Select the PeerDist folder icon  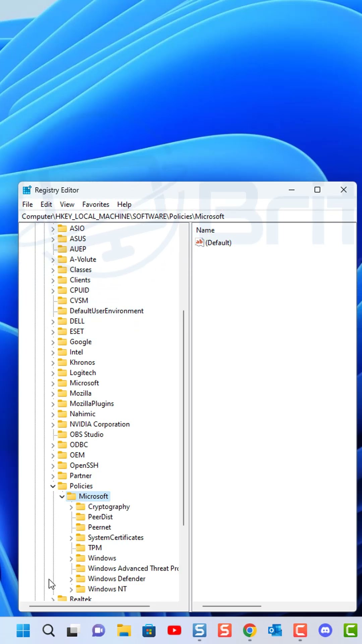(80, 517)
